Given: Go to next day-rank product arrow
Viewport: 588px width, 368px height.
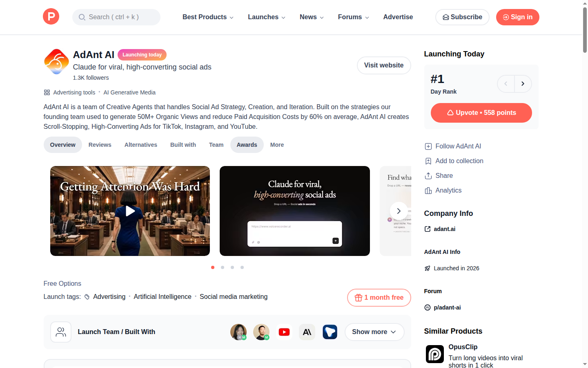Looking at the screenshot, I should (x=523, y=84).
